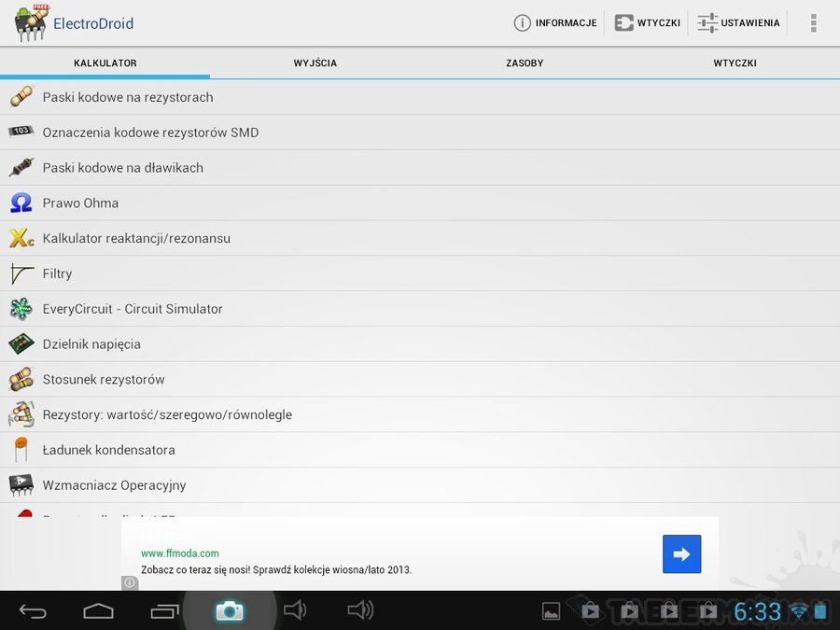Select the blue Ohm's law omega icon
The width and height of the screenshot is (840, 630).
click(21, 203)
